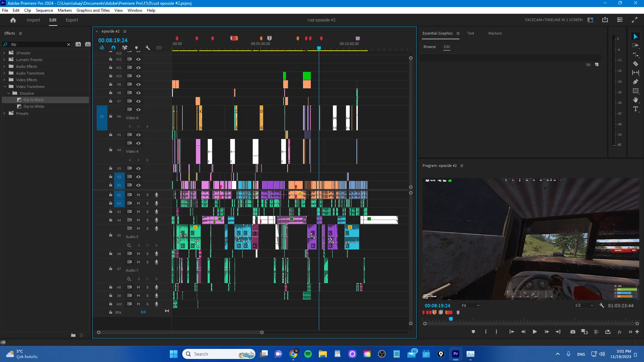Hide track V10 with eye icon

138,76
